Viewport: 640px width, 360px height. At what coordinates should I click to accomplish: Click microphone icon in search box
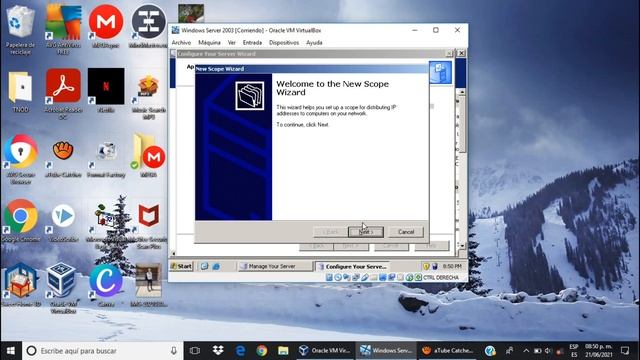pyautogui.click(x=174, y=351)
